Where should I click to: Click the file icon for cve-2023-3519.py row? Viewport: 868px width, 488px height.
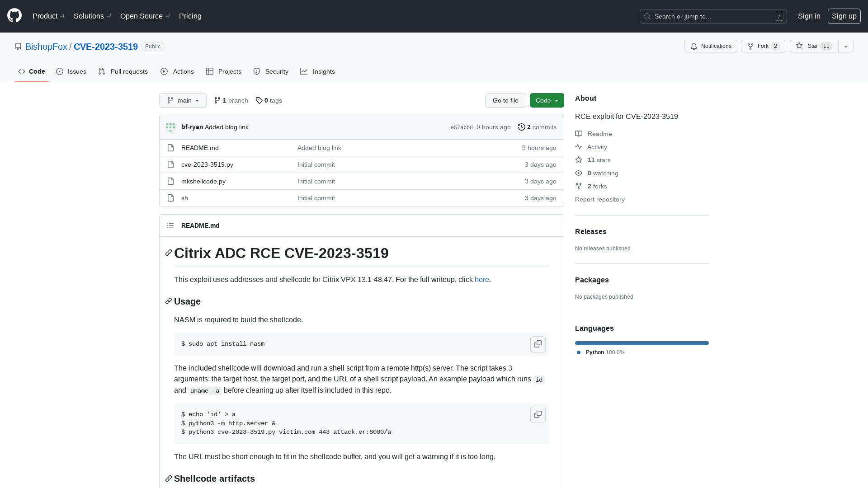(170, 164)
